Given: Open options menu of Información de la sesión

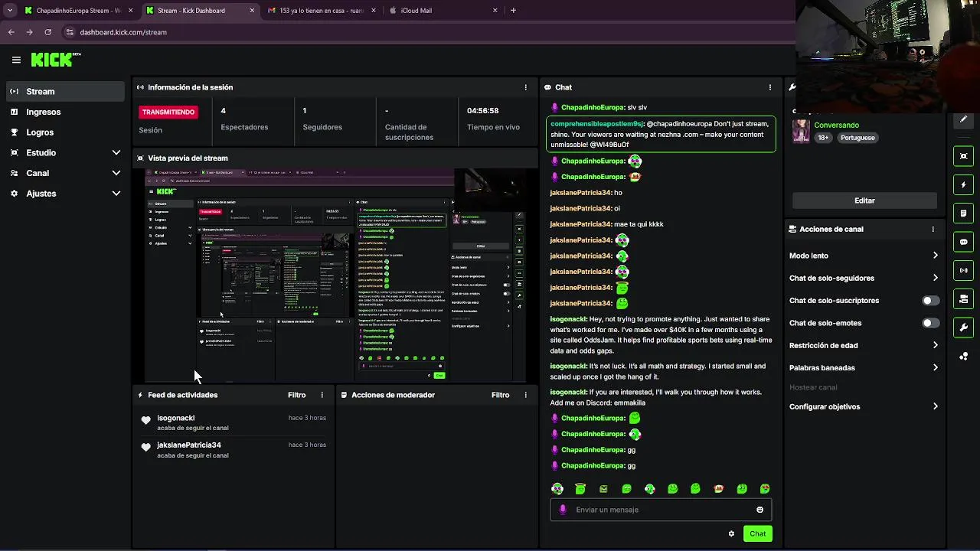Looking at the screenshot, I should 525,87.
